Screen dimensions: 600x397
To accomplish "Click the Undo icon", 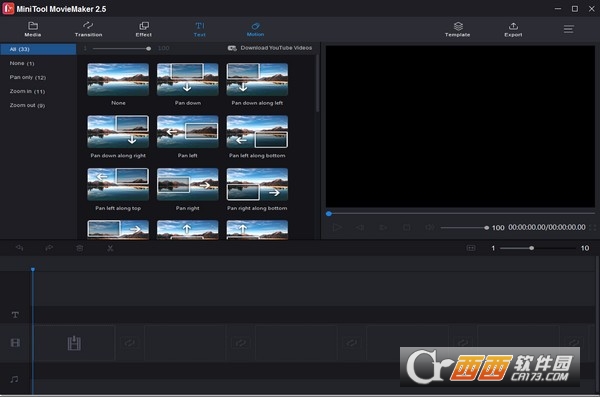I will click(x=19, y=248).
